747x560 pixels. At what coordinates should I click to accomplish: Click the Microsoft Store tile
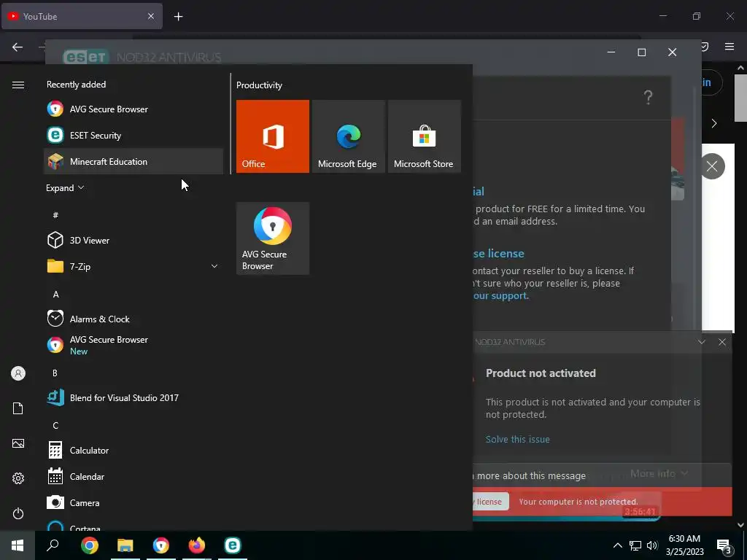[424, 136]
